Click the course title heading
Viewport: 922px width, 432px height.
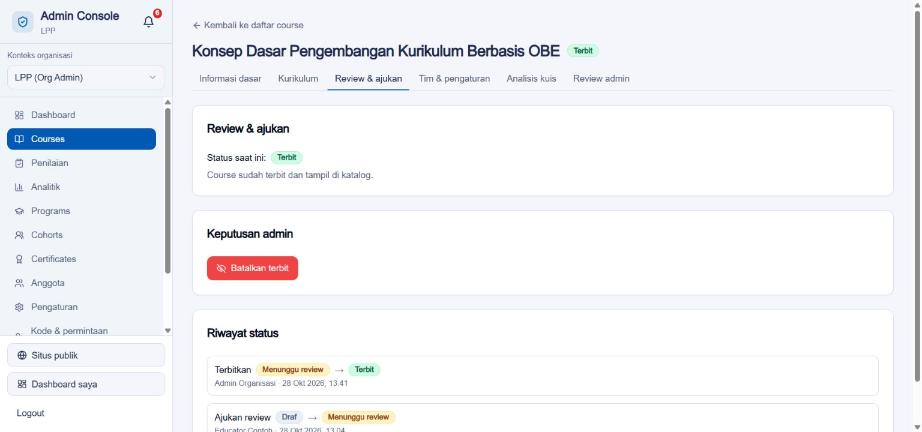376,51
